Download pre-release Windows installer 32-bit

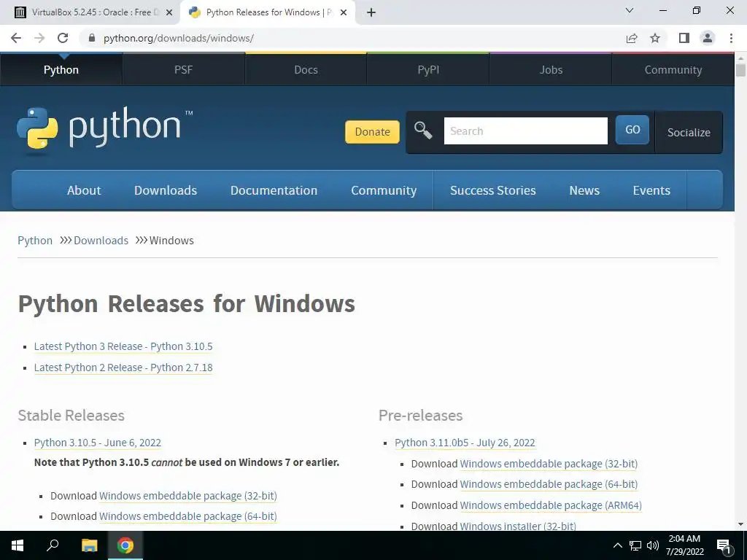pos(518,526)
